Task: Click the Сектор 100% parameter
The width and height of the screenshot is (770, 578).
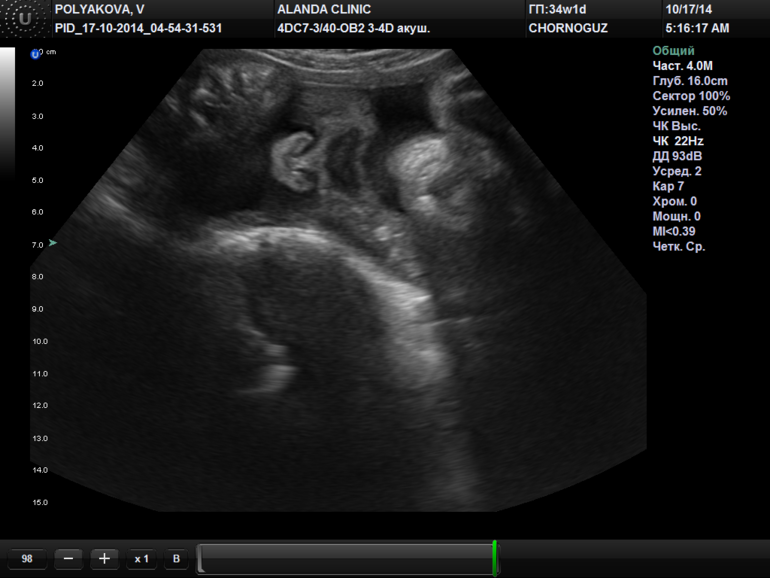Action: (691, 96)
